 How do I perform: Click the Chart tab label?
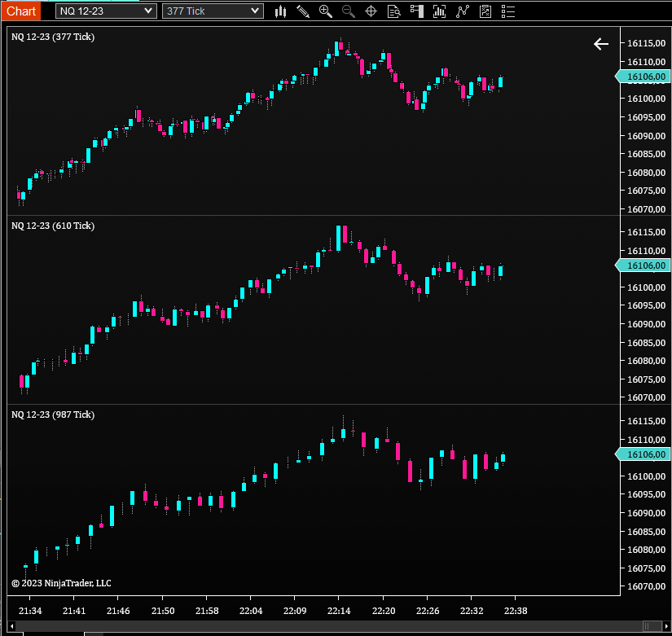20,11
